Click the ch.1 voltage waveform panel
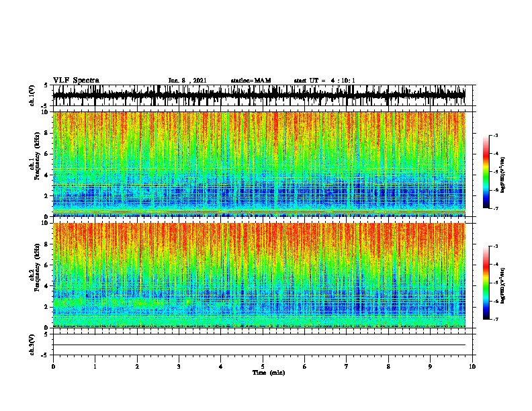 pyautogui.click(x=263, y=95)
